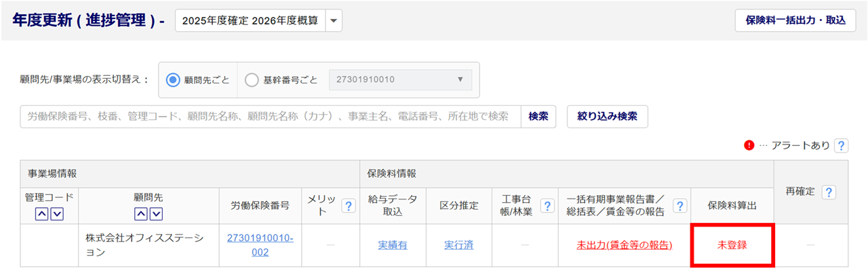Open help icon beside メリット header
Viewport: 868px width, 278px height.
[349, 206]
